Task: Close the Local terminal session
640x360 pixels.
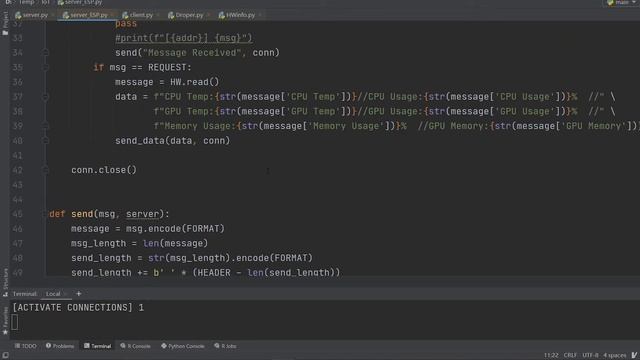Action: (65, 294)
